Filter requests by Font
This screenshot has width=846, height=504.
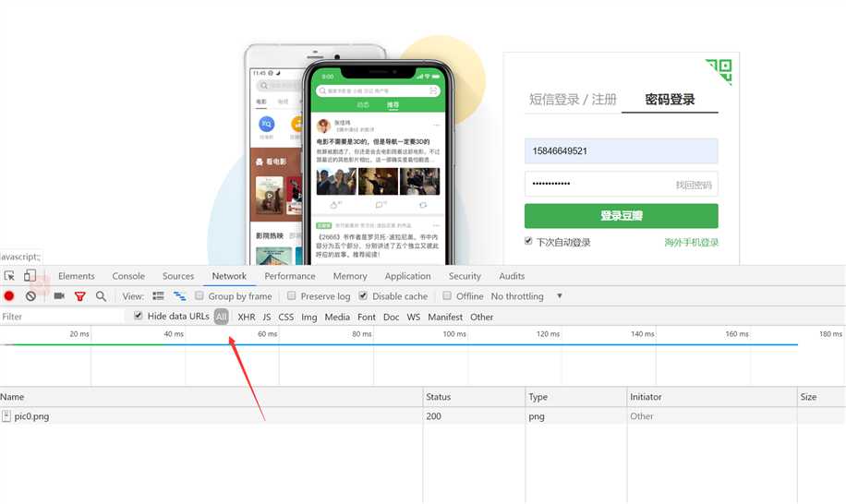(367, 317)
